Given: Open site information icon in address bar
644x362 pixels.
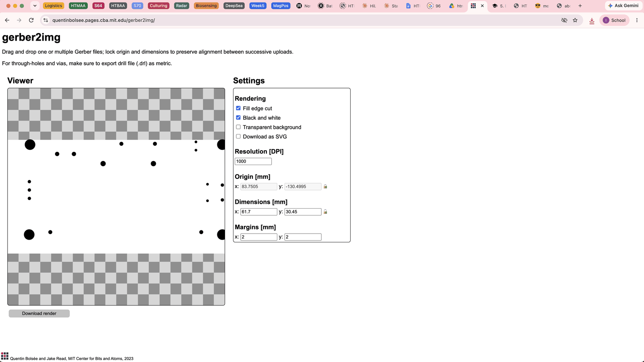Looking at the screenshot, I should 46,20.
